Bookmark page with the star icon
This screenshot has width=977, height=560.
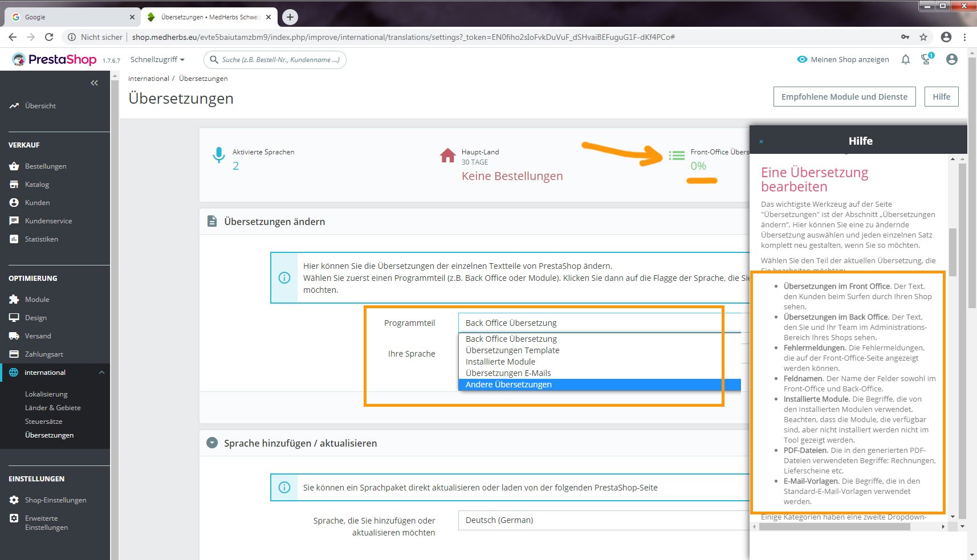point(923,37)
